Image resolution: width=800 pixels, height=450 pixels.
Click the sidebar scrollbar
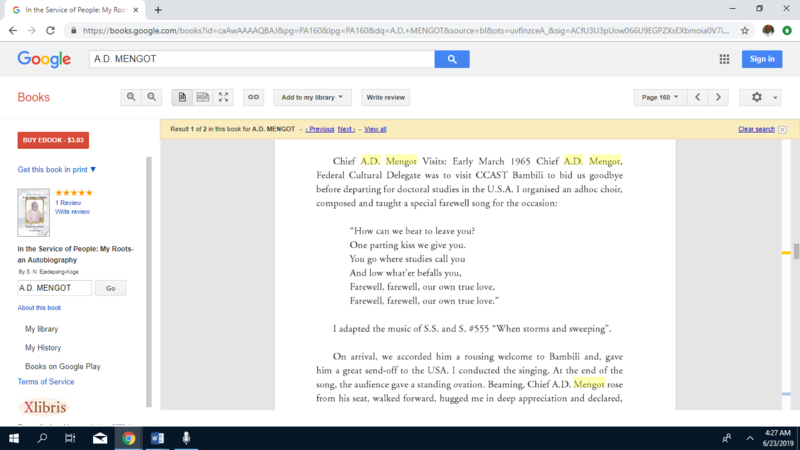click(149, 282)
